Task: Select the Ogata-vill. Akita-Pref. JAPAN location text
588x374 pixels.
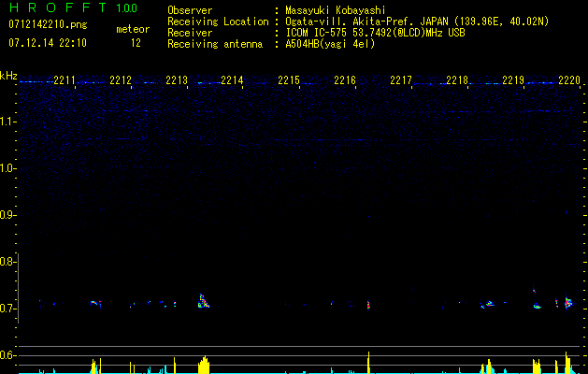Action: 417,22
